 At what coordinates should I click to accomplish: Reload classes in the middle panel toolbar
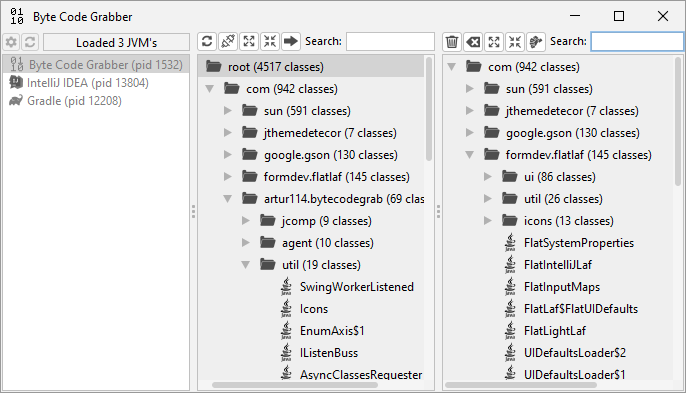point(207,42)
